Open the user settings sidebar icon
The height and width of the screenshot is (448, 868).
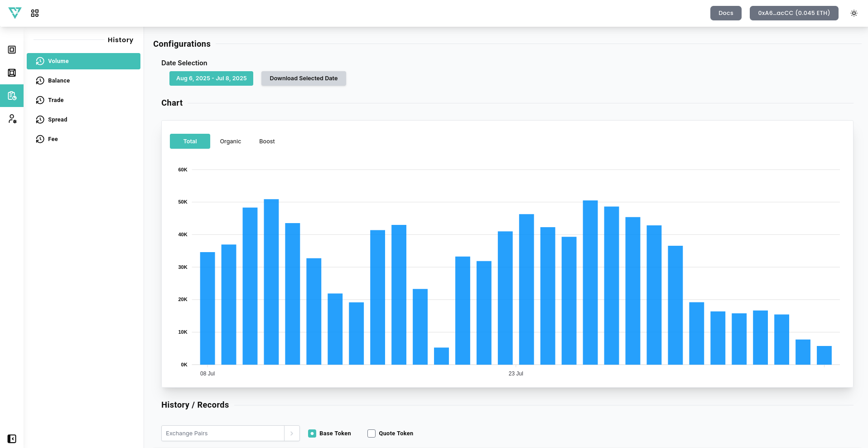point(12,119)
